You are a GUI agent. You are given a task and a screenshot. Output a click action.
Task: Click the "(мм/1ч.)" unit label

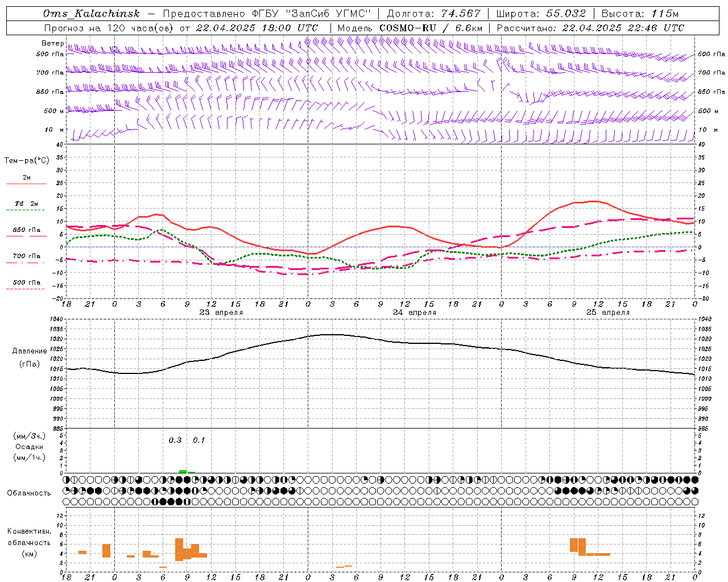pyautogui.click(x=29, y=458)
